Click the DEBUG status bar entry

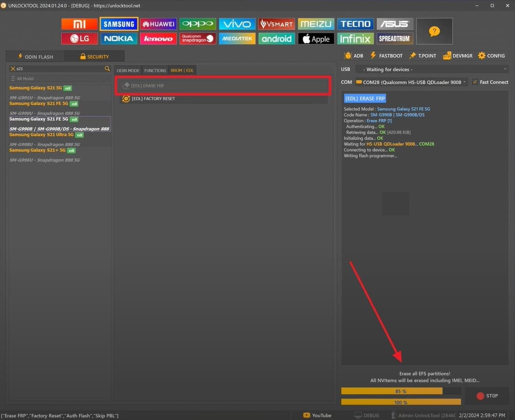367,416
